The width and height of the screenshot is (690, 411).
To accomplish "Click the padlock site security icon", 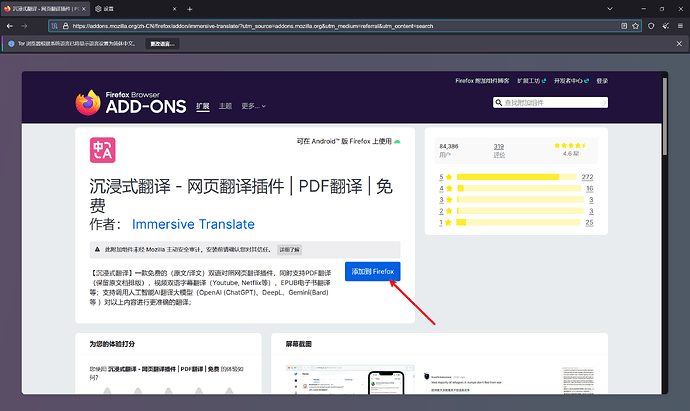I will point(66,26).
